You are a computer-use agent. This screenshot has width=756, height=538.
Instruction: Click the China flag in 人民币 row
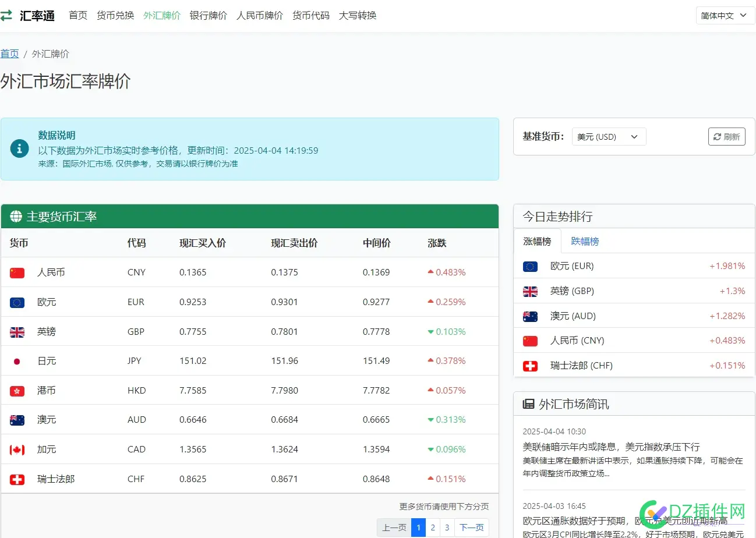click(17, 272)
